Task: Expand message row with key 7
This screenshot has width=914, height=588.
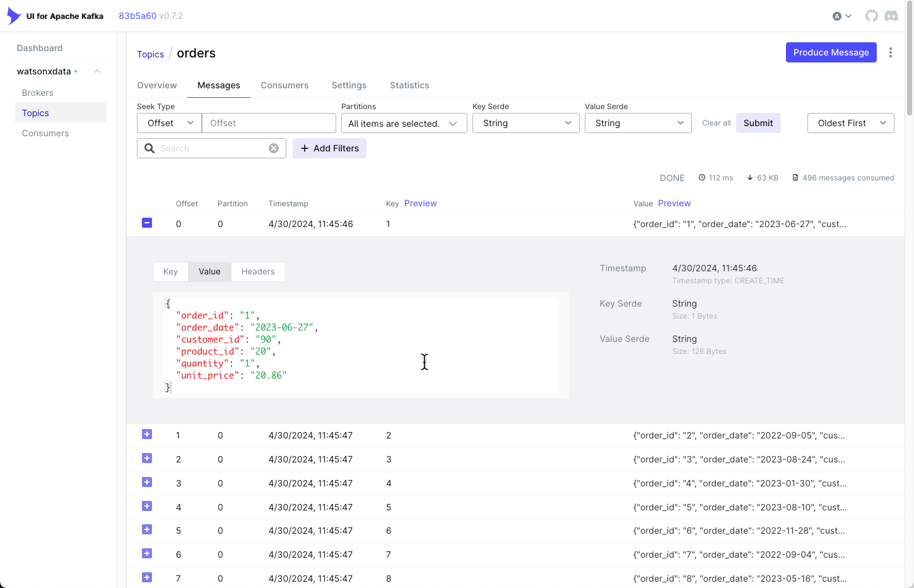Action: pyautogui.click(x=147, y=553)
